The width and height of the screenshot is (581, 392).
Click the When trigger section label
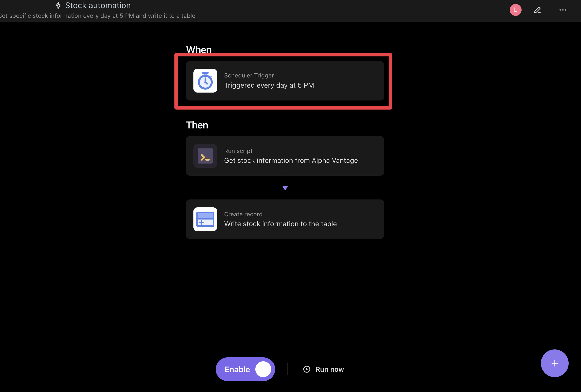(199, 49)
